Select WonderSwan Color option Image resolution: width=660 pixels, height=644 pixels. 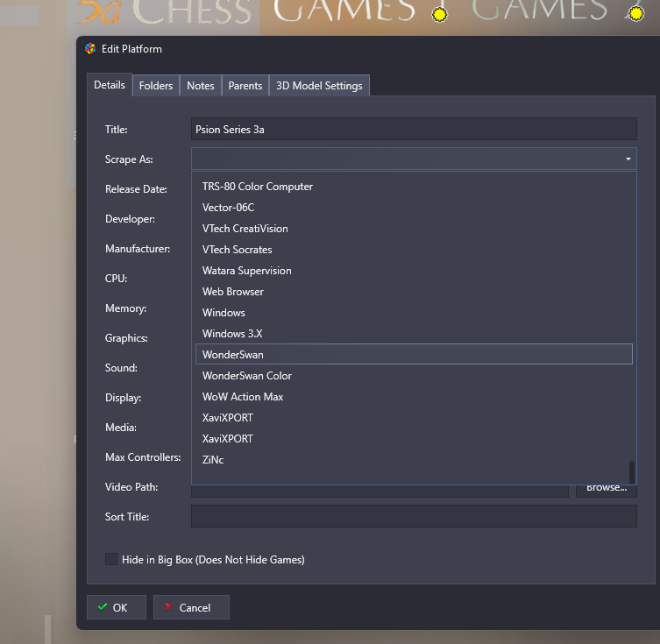click(x=414, y=376)
